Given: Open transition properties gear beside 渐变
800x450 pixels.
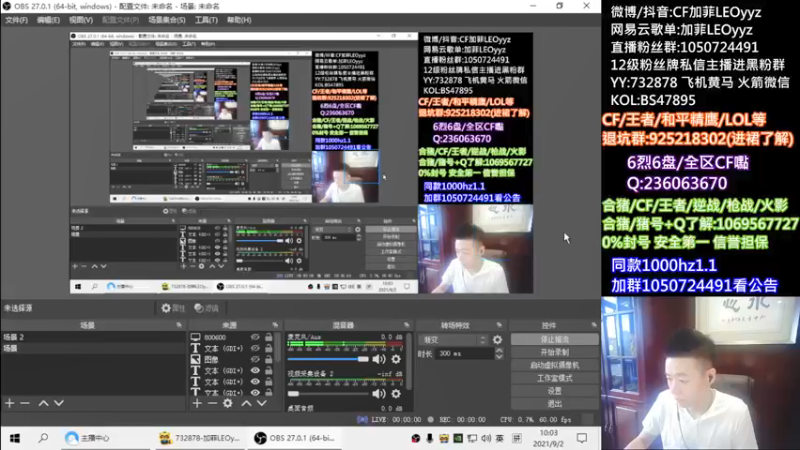Looking at the screenshot, I should pyautogui.click(x=497, y=339).
